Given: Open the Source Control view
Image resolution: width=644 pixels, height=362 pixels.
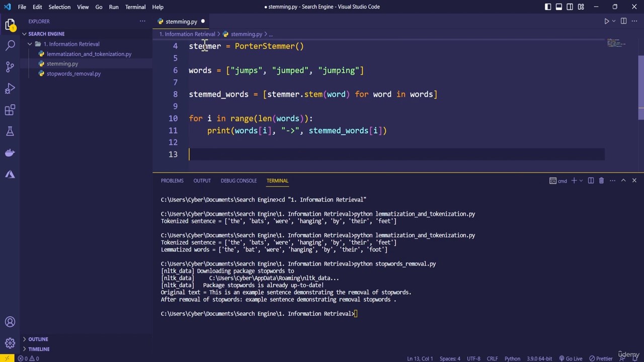Looking at the screenshot, I should (10, 66).
